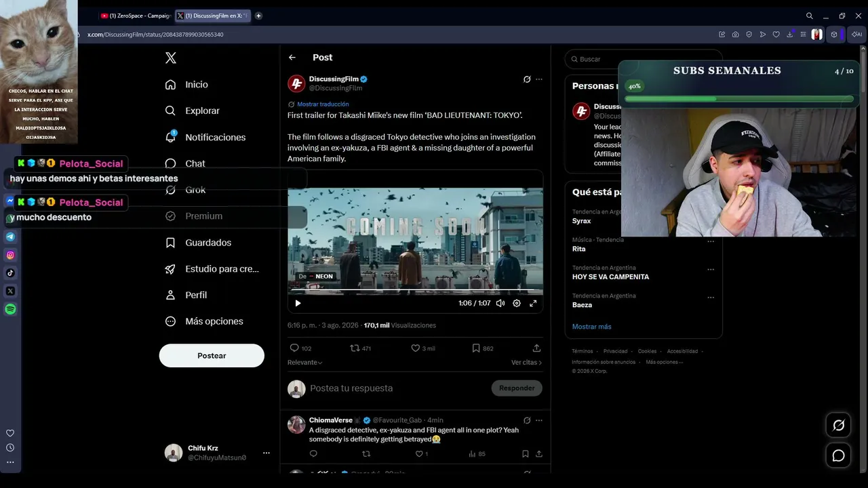This screenshot has width=868, height=488.
Task: Reply to ChiomaVerse comment
Action: coord(313,454)
